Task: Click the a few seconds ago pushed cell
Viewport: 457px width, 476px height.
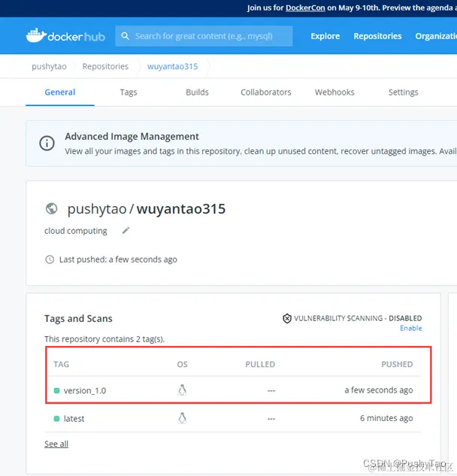Action: [x=379, y=390]
